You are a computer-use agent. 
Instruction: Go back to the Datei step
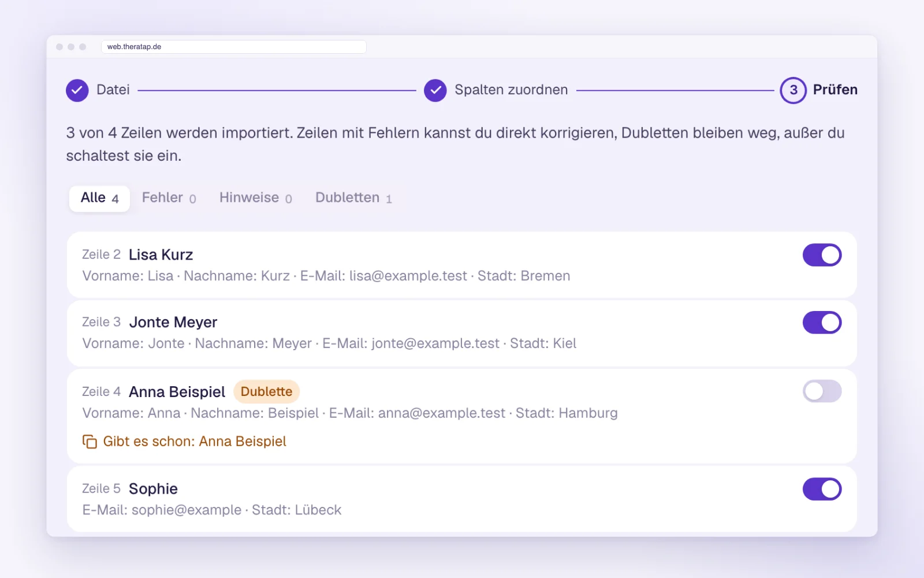pyautogui.click(x=113, y=90)
